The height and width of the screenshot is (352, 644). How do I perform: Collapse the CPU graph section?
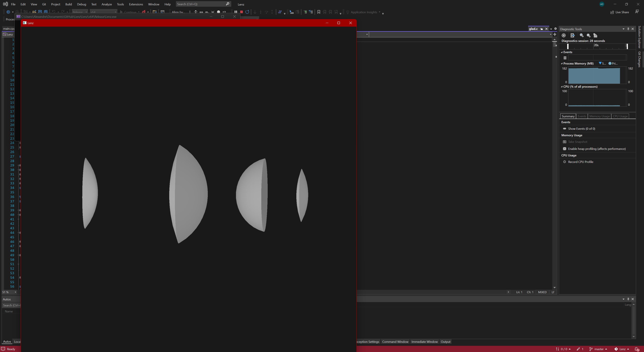pos(562,87)
